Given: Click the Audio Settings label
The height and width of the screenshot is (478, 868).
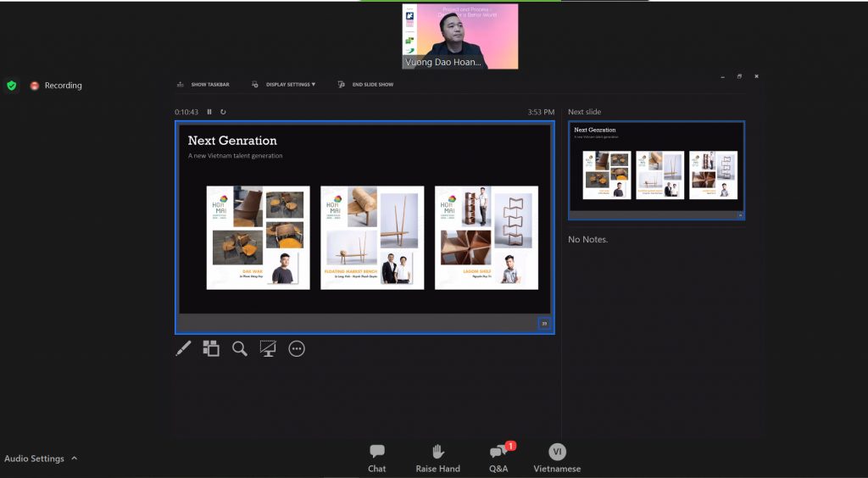Looking at the screenshot, I should [34, 459].
